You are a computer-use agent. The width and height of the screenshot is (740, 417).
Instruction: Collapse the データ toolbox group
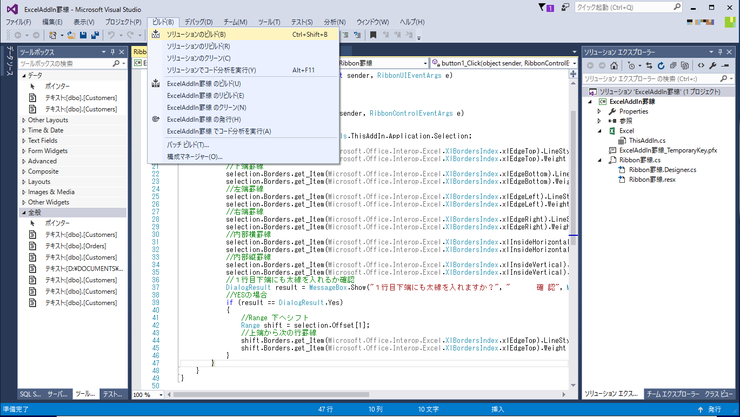(x=24, y=75)
